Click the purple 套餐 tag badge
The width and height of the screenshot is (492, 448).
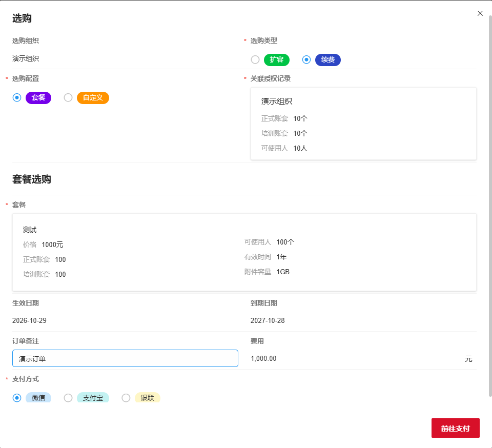click(x=38, y=97)
